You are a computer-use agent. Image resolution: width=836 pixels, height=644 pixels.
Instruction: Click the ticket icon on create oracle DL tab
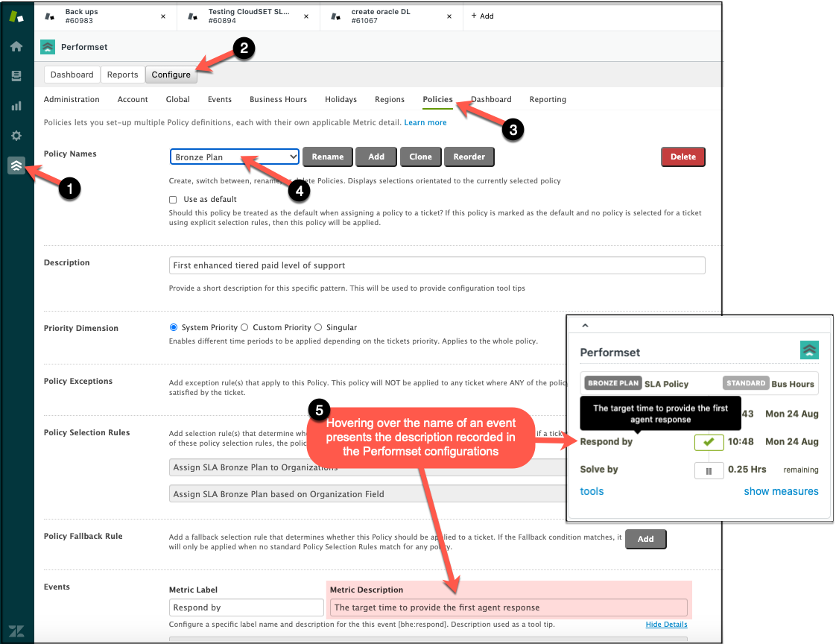[x=336, y=16]
